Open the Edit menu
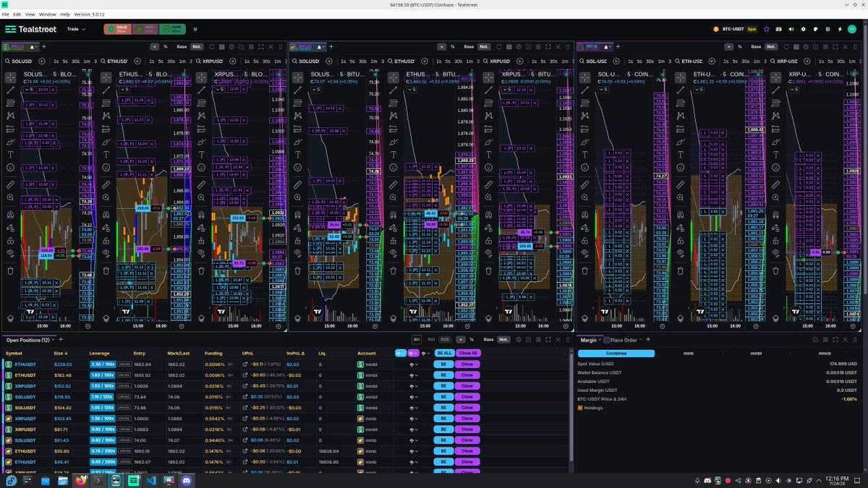The image size is (868, 488). click(x=17, y=14)
